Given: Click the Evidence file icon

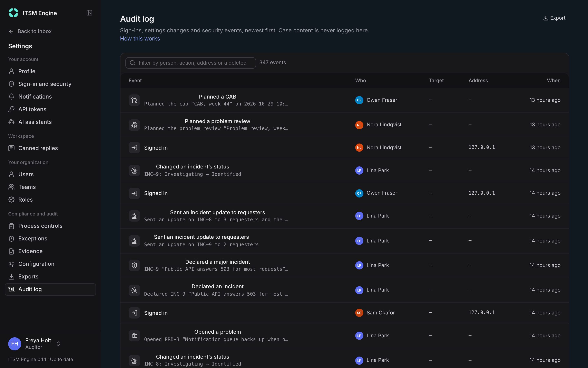Looking at the screenshot, I should click(11, 251).
